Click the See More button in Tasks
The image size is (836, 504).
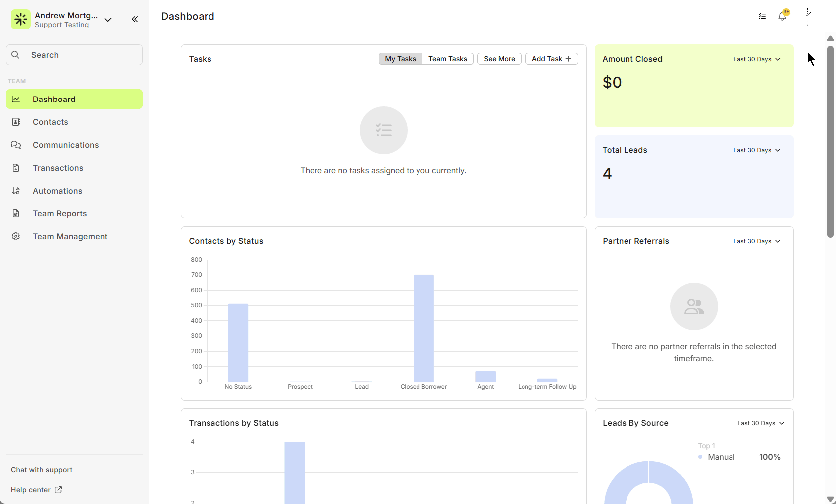(x=499, y=59)
